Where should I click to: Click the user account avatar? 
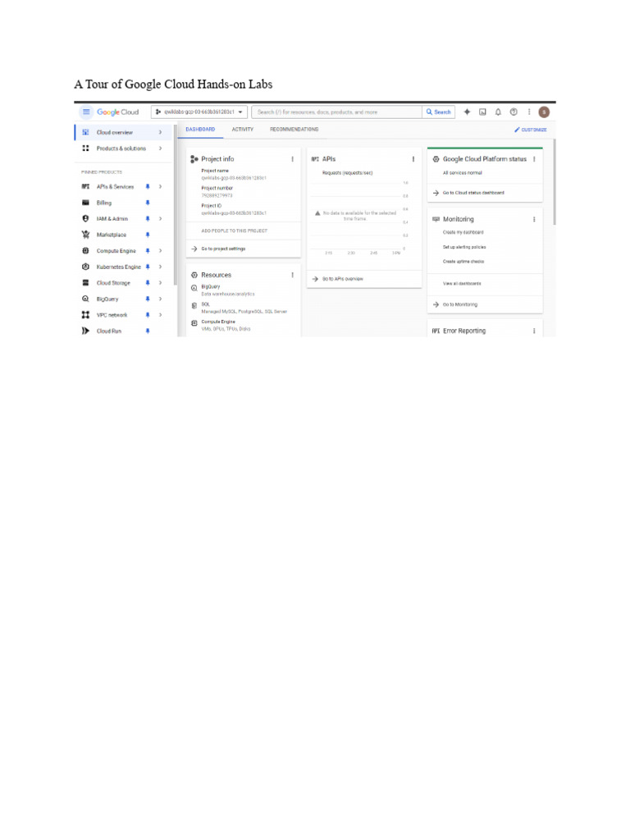pyautogui.click(x=544, y=112)
